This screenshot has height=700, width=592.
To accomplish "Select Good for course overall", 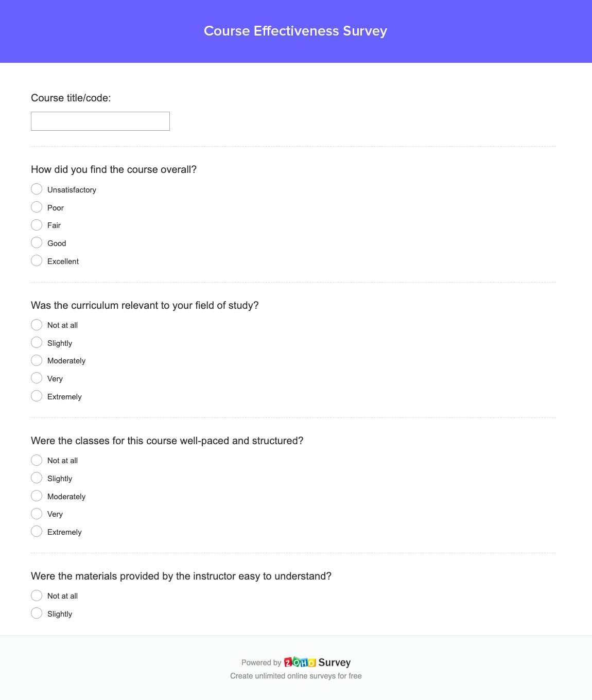I will coord(37,242).
